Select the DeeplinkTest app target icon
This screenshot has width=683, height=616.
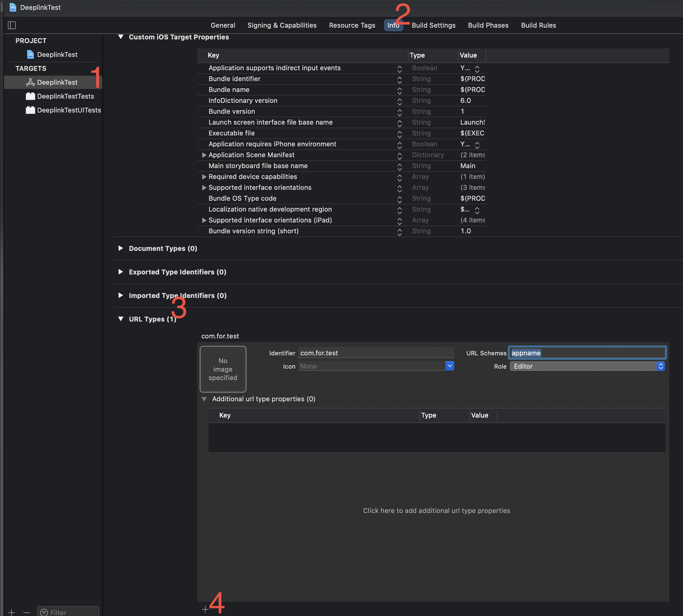(x=30, y=82)
